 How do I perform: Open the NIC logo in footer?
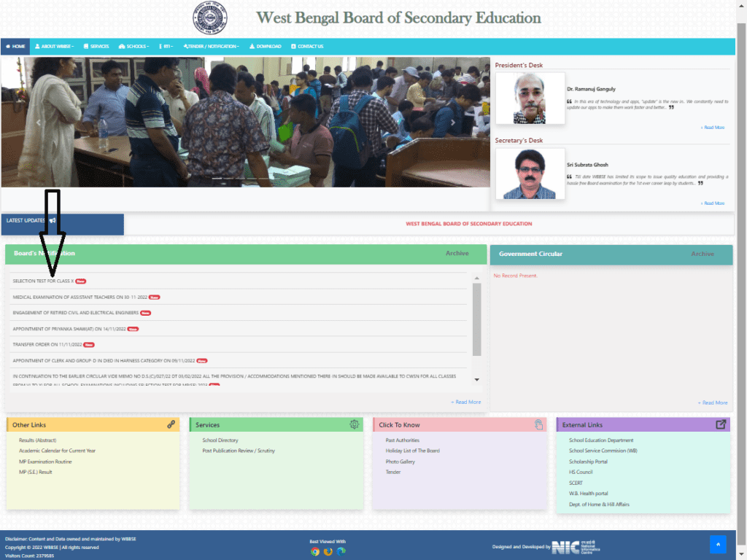point(576,547)
